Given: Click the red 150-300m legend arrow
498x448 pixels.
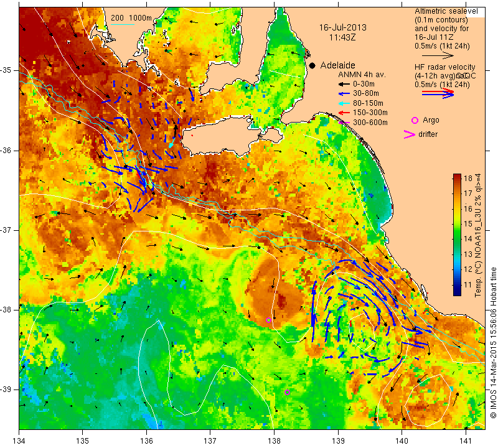Looking at the screenshot, I should tap(344, 113).
